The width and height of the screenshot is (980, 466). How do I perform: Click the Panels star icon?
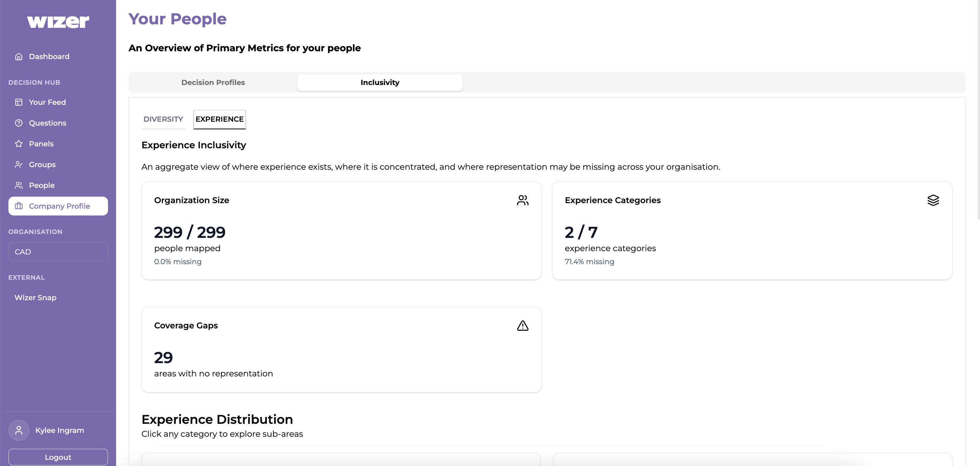[x=18, y=144]
